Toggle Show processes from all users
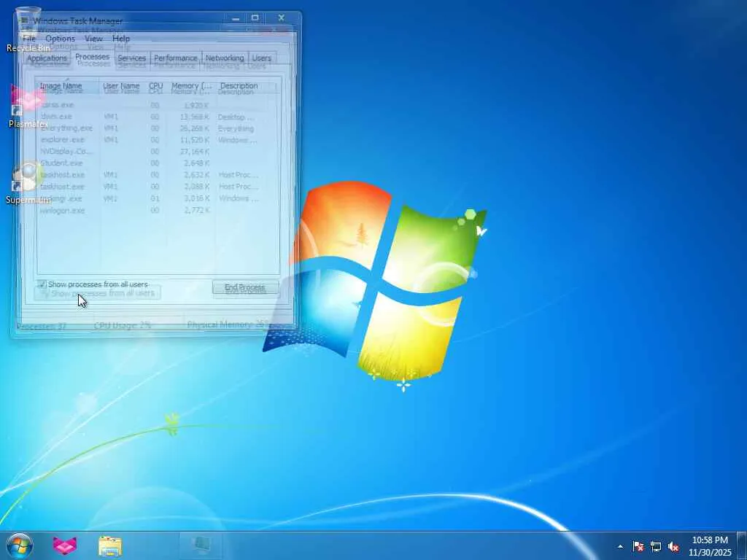This screenshot has width=747, height=560. (93, 284)
